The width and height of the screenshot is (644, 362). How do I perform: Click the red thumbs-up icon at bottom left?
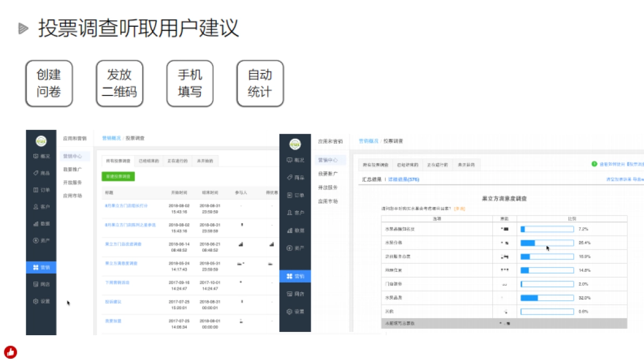pyautogui.click(x=11, y=352)
